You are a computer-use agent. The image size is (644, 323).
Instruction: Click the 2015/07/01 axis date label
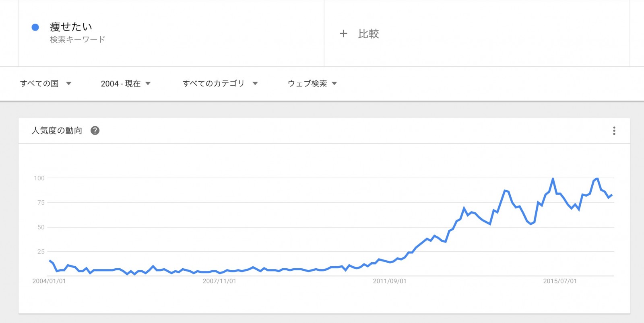pyautogui.click(x=560, y=281)
